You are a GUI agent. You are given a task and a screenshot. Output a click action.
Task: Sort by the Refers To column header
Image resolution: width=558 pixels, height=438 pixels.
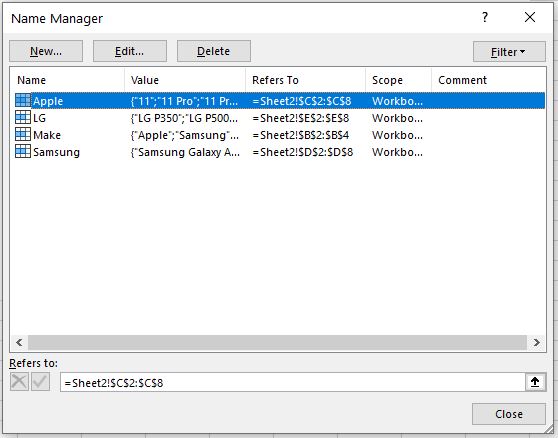pos(306,80)
